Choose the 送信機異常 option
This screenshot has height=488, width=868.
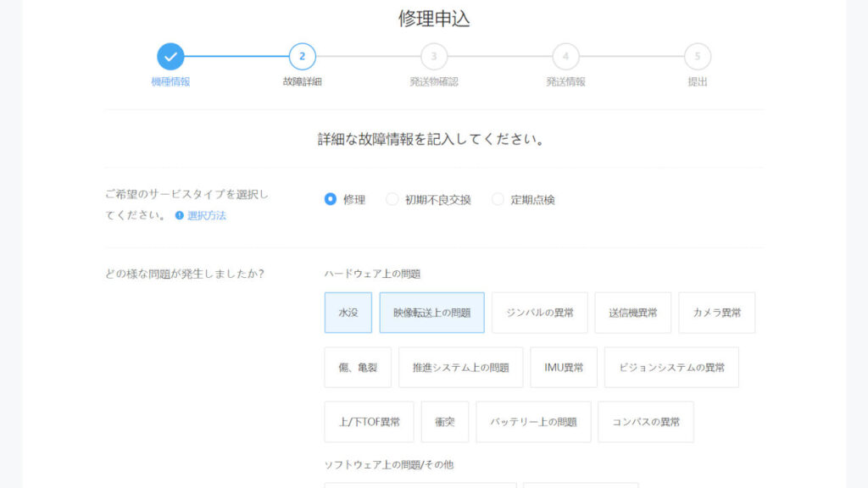click(x=632, y=313)
